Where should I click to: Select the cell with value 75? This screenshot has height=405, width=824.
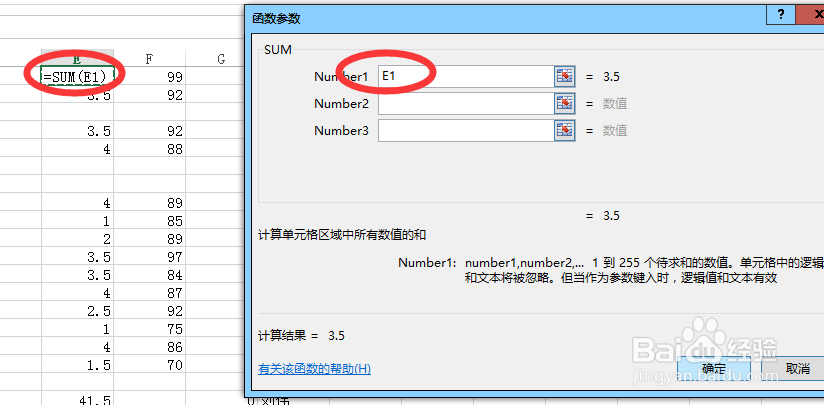pyautogui.click(x=149, y=329)
